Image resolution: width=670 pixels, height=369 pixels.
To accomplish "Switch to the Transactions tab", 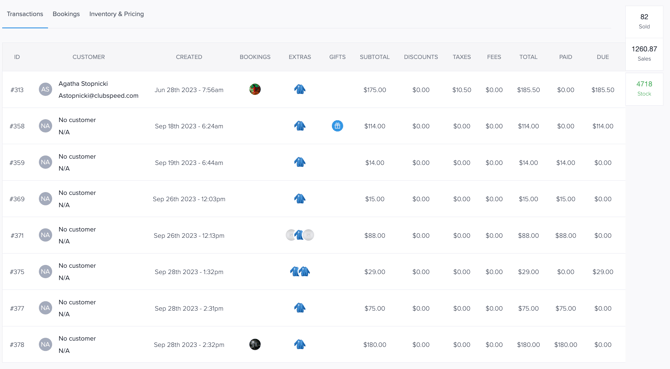I will click(25, 14).
